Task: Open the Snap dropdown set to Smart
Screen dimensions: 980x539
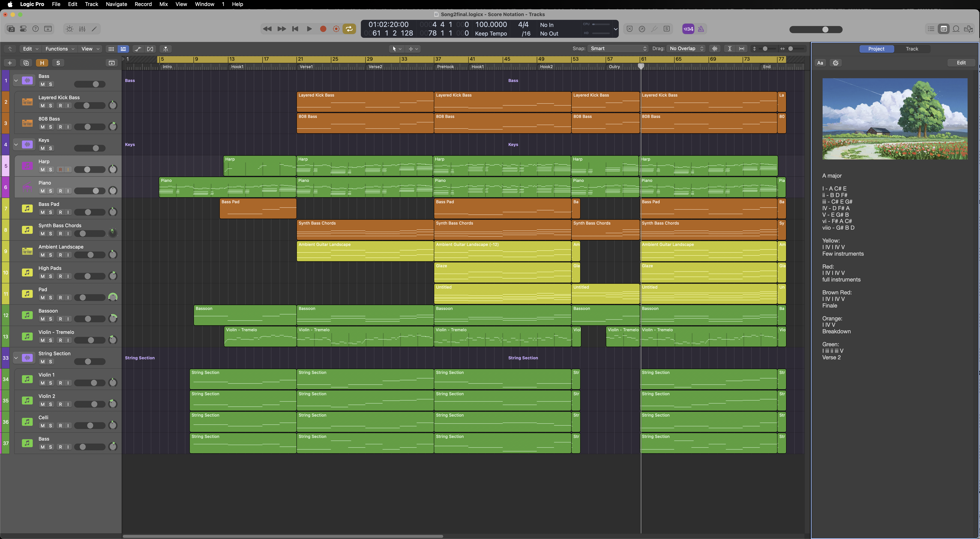Action: pyautogui.click(x=618, y=49)
